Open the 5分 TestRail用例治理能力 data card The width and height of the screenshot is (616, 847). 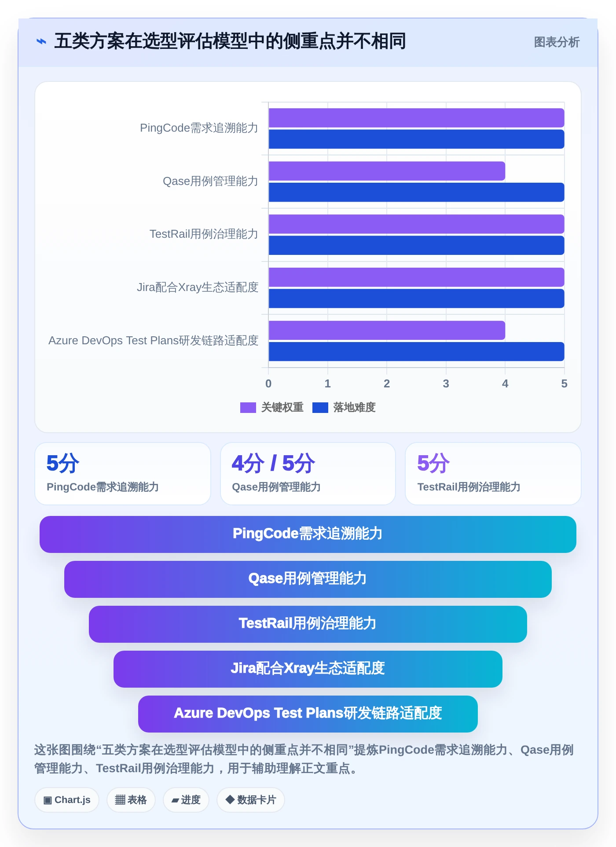493,474
